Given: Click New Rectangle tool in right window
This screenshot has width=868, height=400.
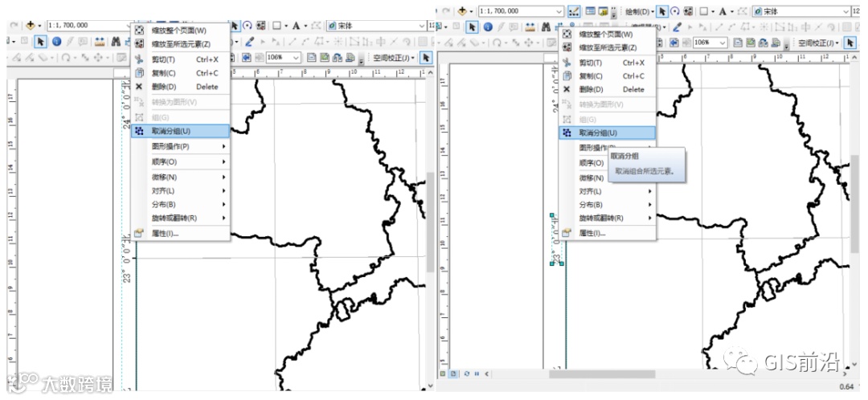Looking at the screenshot, I should [x=703, y=11].
